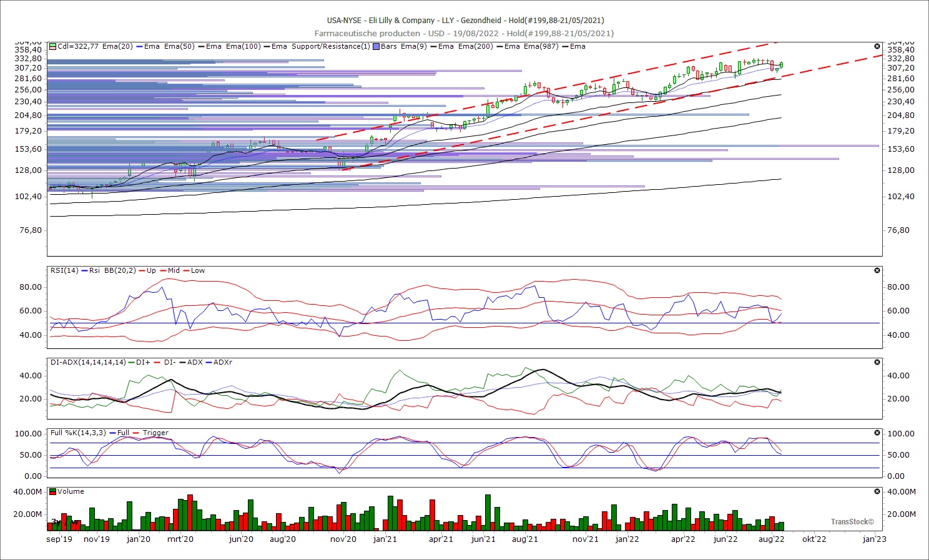Select the Support/Resistance(1) legend label
This screenshot has width=929, height=560.
[x=331, y=46]
